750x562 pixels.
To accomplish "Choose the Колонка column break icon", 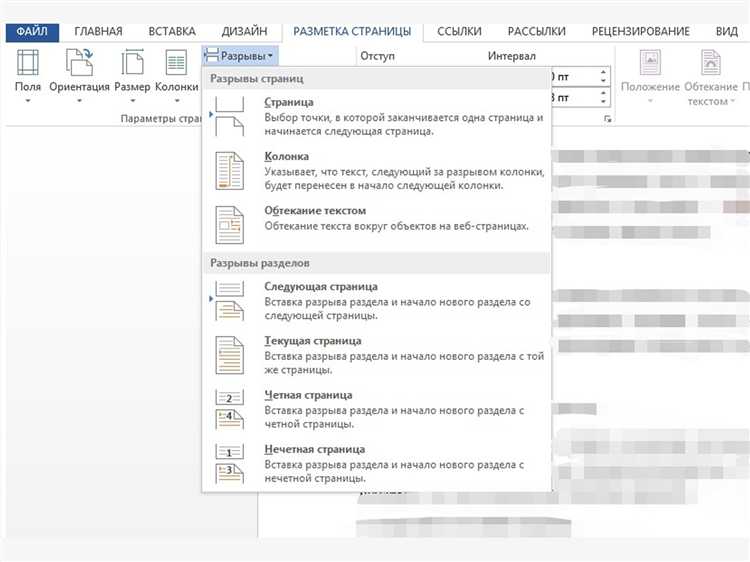I will pos(230,171).
